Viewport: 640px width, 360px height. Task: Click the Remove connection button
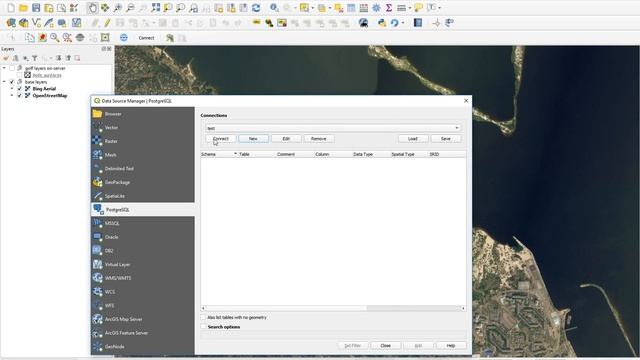(319, 139)
